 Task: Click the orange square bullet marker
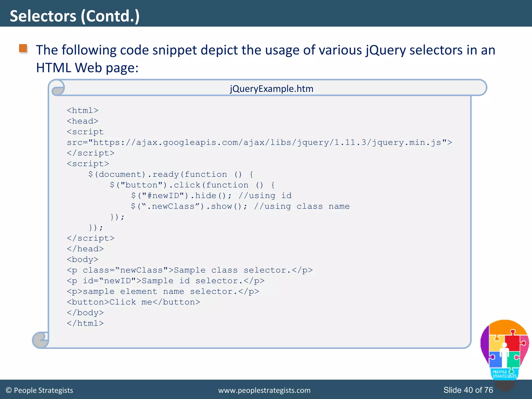pos(23,48)
